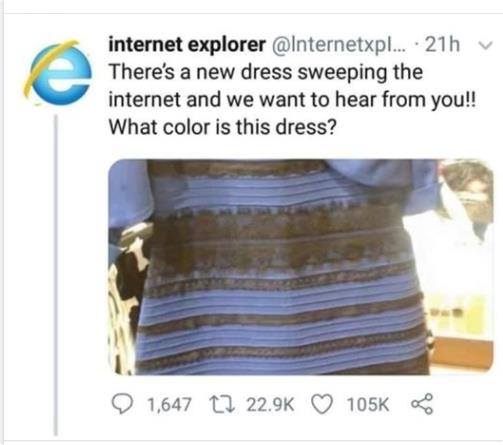Open the internet explorer display name
Image resolution: width=503 pixels, height=445 pixels.
pos(187,44)
